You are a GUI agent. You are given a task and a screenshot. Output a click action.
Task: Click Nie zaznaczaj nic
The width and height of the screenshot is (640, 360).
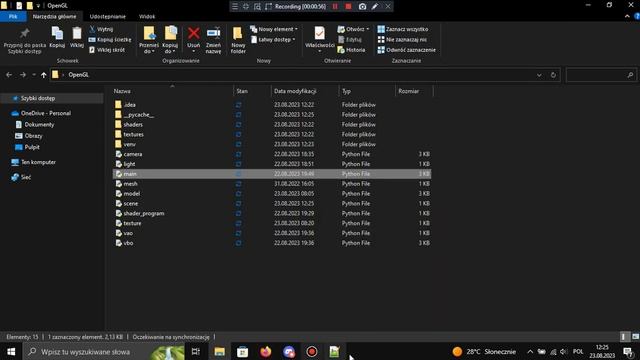402,40
